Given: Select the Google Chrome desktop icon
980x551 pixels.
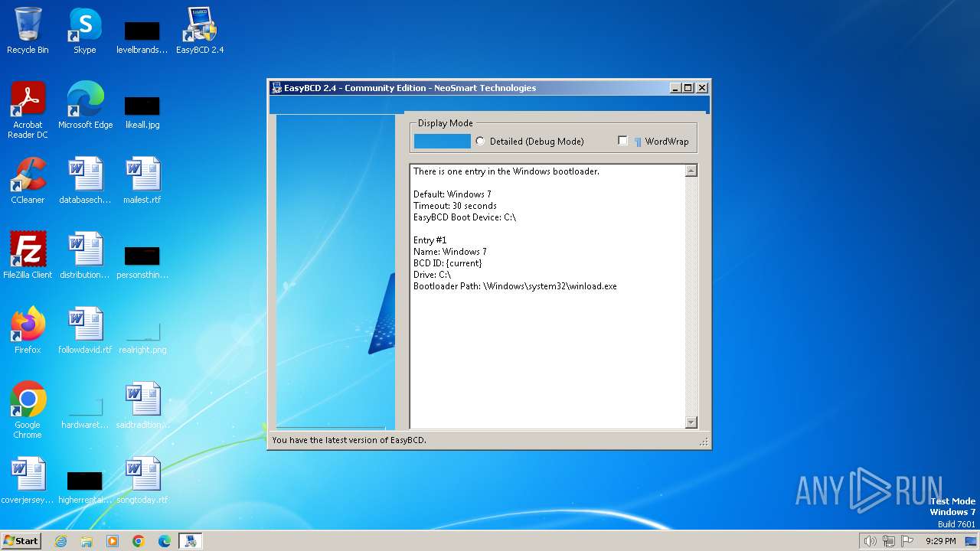Looking at the screenshot, I should pyautogui.click(x=28, y=410).
